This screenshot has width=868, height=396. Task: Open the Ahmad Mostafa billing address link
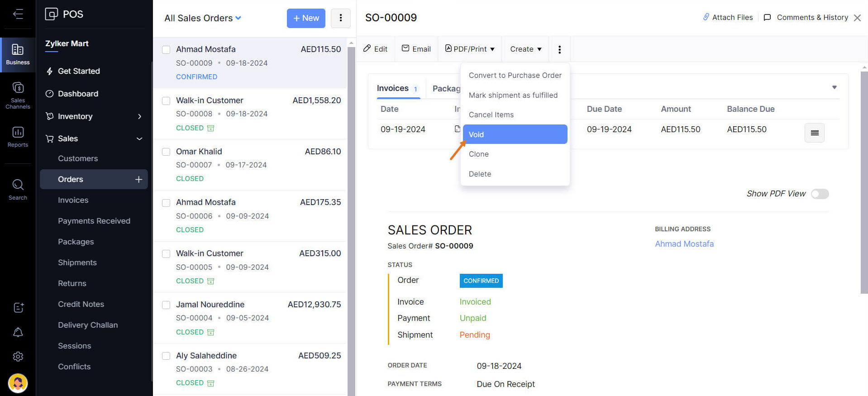(x=684, y=244)
